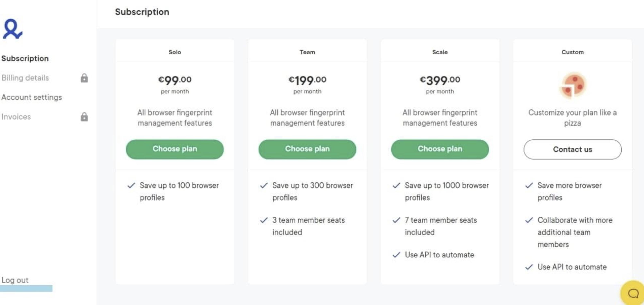Click checkmark beside 3 team member seats
The width and height of the screenshot is (644, 305).
tap(264, 220)
